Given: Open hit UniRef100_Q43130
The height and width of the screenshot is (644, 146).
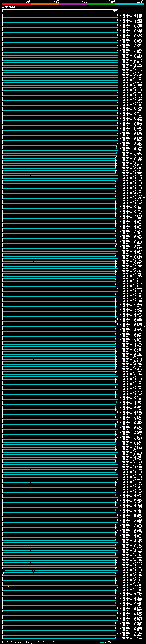Looking at the screenshot, I should click(x=131, y=85).
